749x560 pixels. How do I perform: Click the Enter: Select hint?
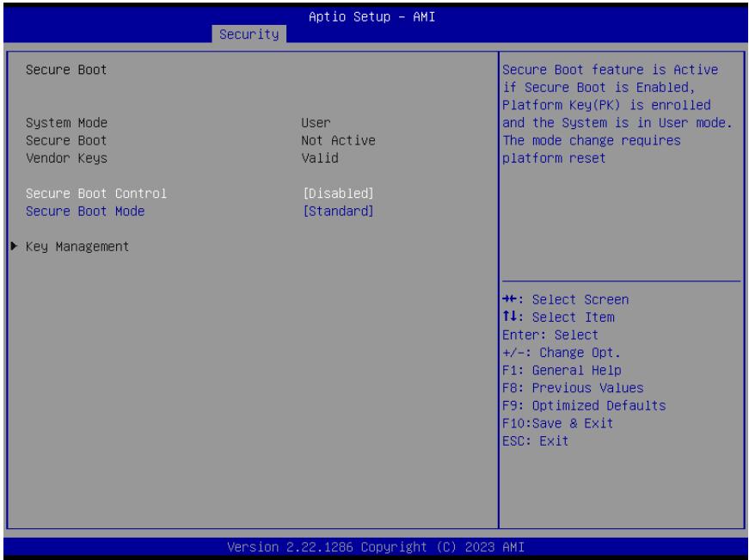549,335
